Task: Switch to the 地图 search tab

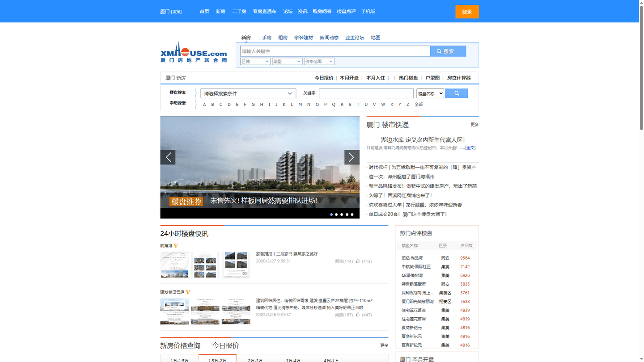Action: (x=375, y=38)
